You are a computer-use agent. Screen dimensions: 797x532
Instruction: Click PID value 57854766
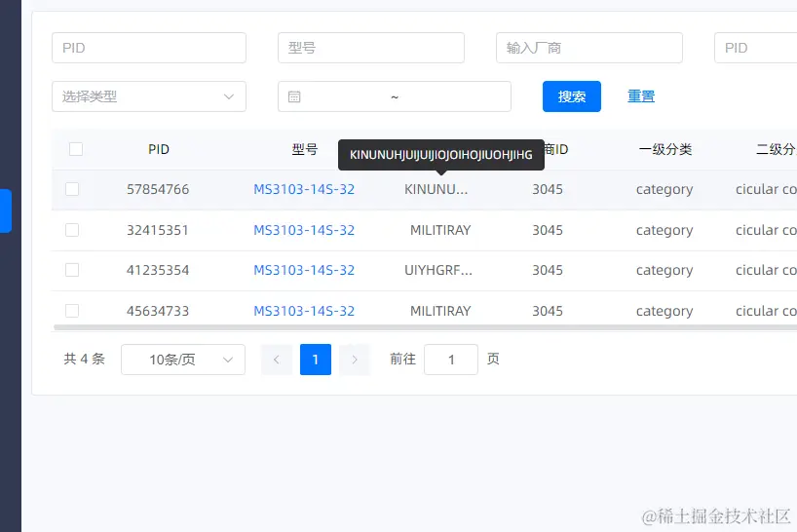pos(158,189)
